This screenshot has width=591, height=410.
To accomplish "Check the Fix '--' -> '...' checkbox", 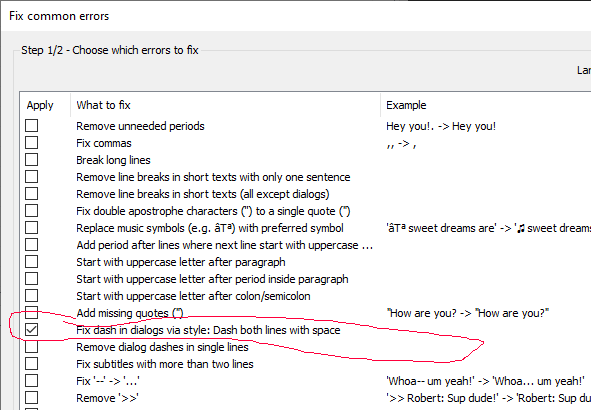I will click(x=32, y=381).
